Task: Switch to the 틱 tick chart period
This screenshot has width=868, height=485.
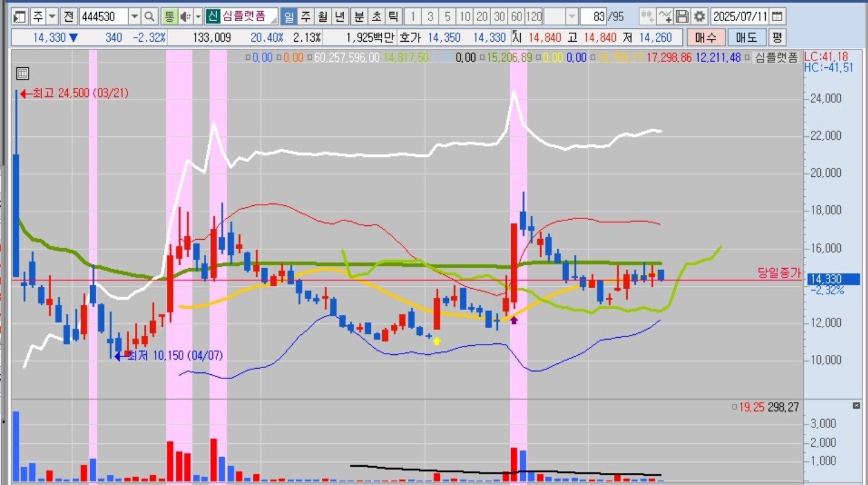Action: pos(393,16)
